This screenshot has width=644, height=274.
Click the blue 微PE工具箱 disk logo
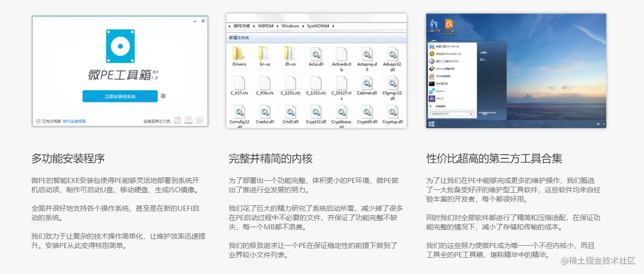coord(120,45)
